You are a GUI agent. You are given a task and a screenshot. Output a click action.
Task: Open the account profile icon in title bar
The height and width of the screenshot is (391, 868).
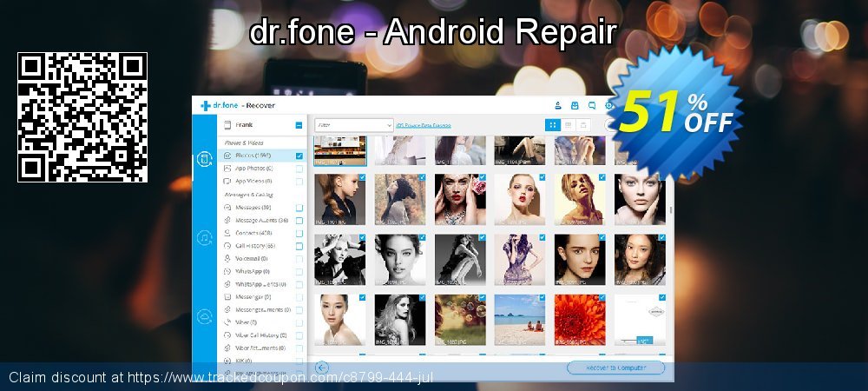(x=558, y=106)
